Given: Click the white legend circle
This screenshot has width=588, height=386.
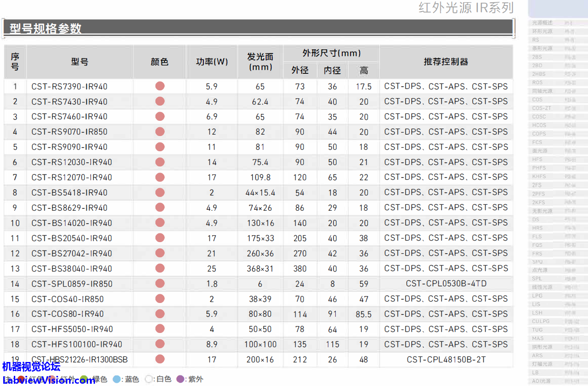Looking at the screenshot, I should tap(148, 379).
